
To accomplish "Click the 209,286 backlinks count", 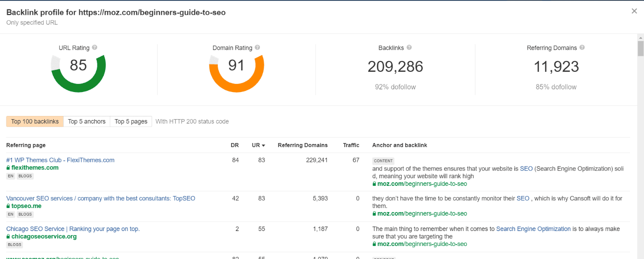I will pos(395,67).
